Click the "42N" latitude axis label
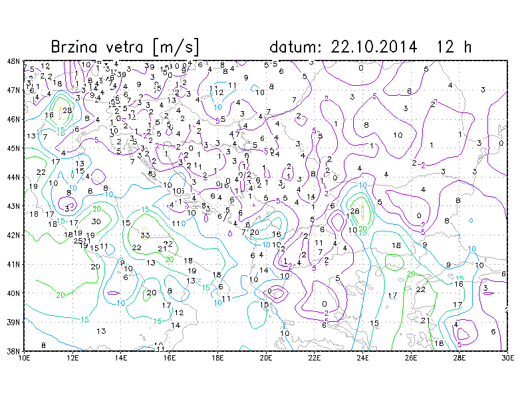 point(13,235)
